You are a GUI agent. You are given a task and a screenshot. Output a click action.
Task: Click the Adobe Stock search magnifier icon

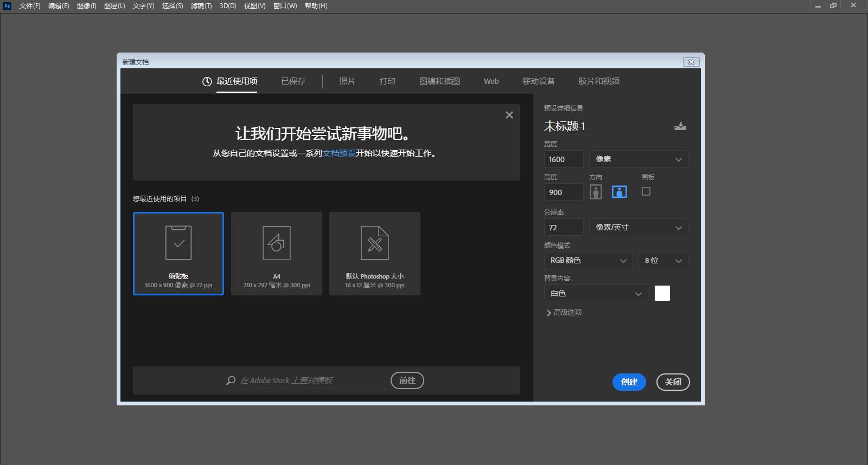coord(231,380)
